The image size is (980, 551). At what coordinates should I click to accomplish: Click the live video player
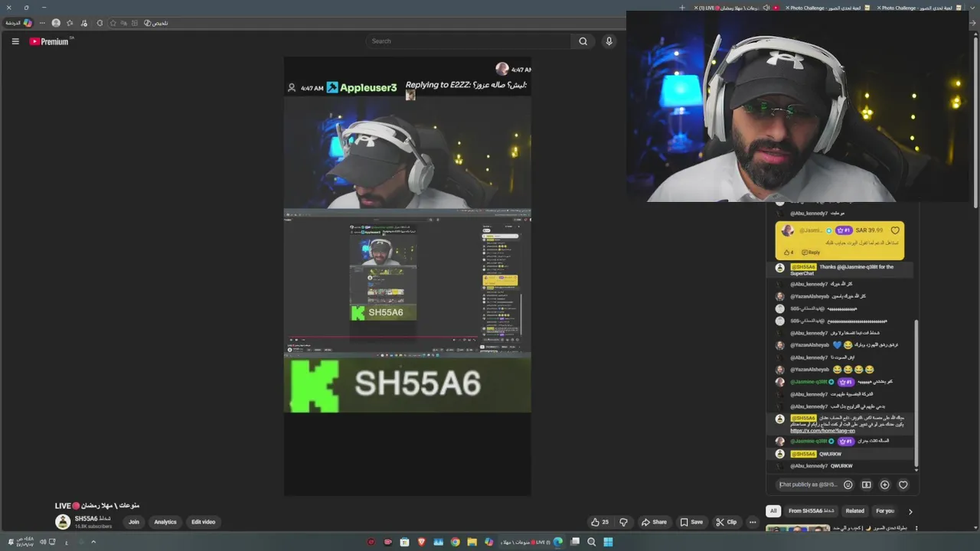pyautogui.click(x=407, y=275)
